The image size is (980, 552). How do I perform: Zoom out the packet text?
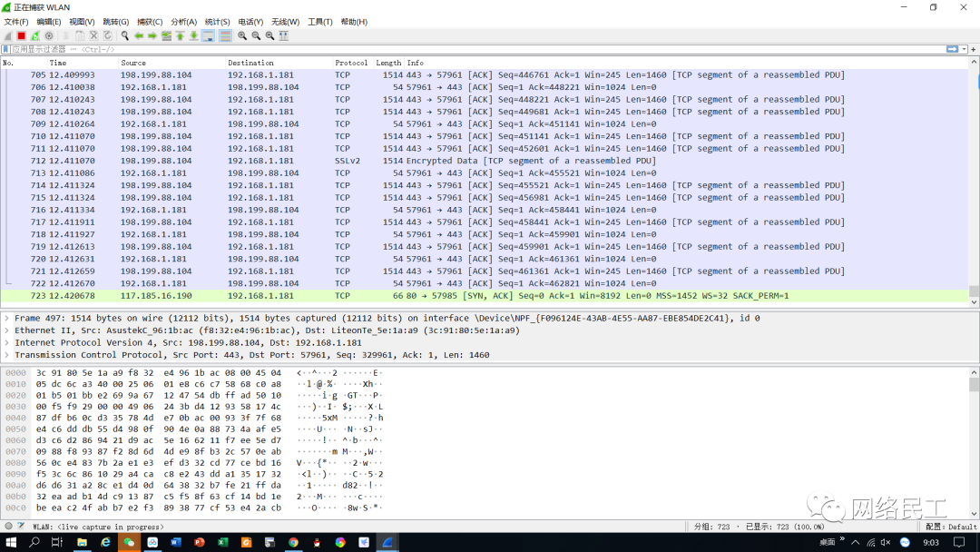click(256, 35)
